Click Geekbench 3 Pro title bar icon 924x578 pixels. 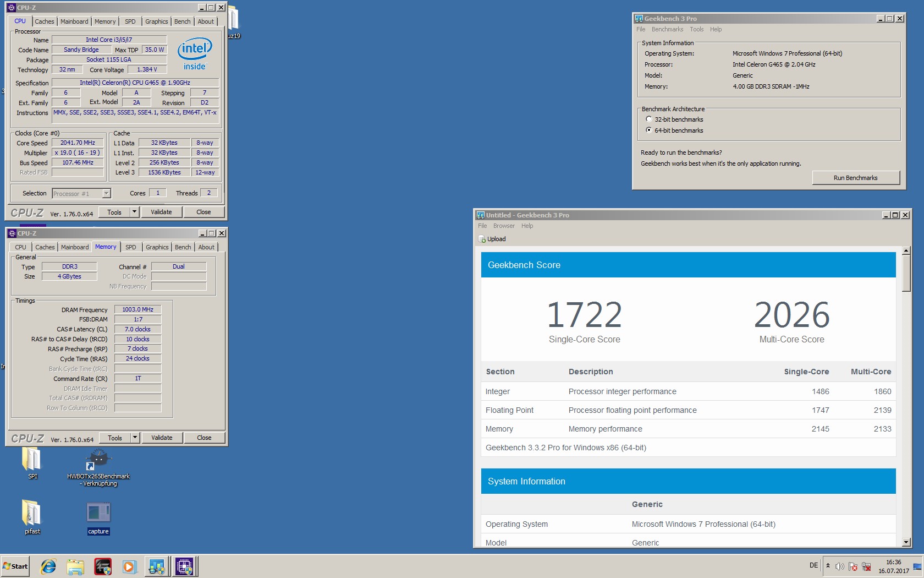tap(639, 19)
